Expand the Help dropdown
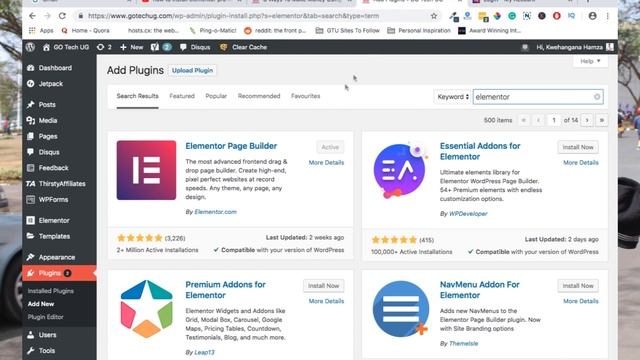The height and width of the screenshot is (360, 640). 590,61
